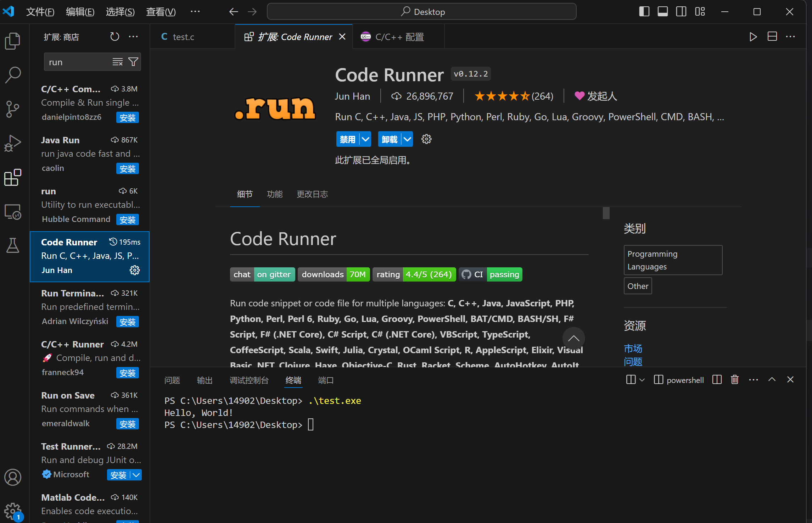The height and width of the screenshot is (523, 812).
Task: Toggle primary side bar visibility
Action: tap(644, 12)
